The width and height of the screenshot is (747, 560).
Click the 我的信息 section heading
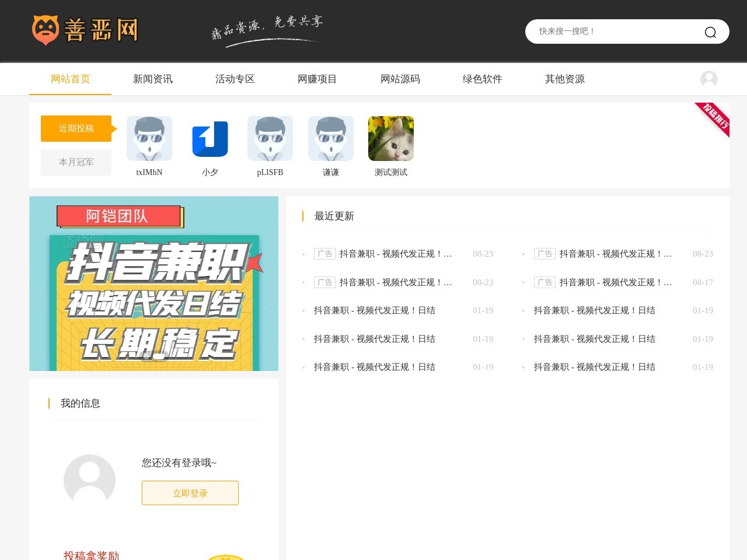point(81,403)
